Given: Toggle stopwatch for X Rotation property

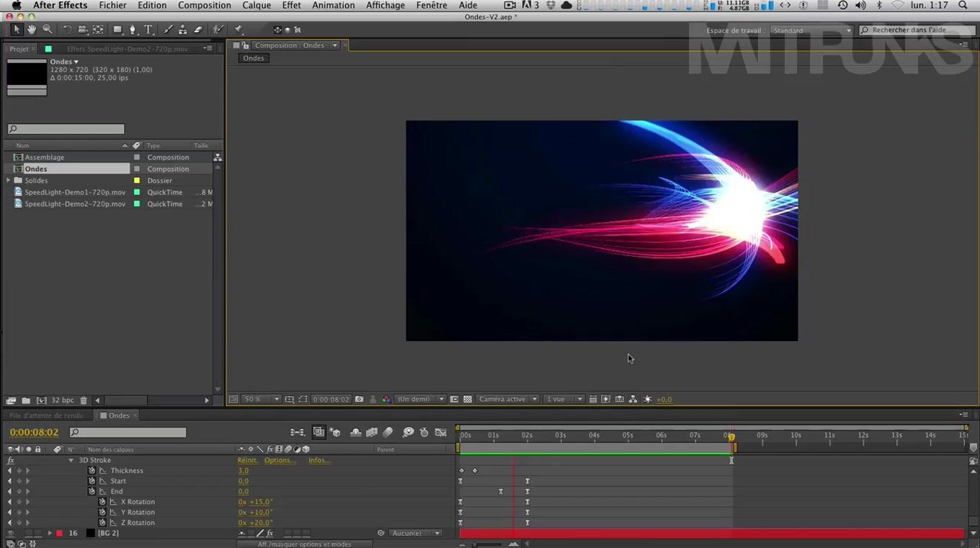Looking at the screenshot, I should pos(102,502).
